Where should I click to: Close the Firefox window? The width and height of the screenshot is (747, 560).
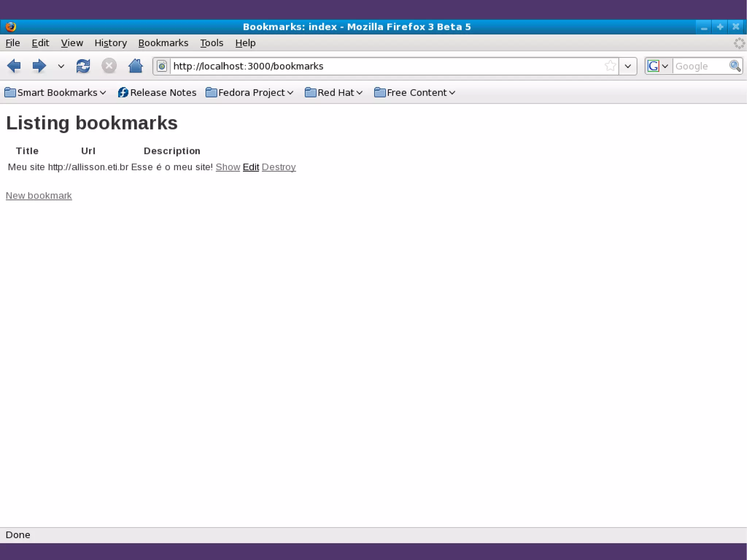[x=736, y=27]
